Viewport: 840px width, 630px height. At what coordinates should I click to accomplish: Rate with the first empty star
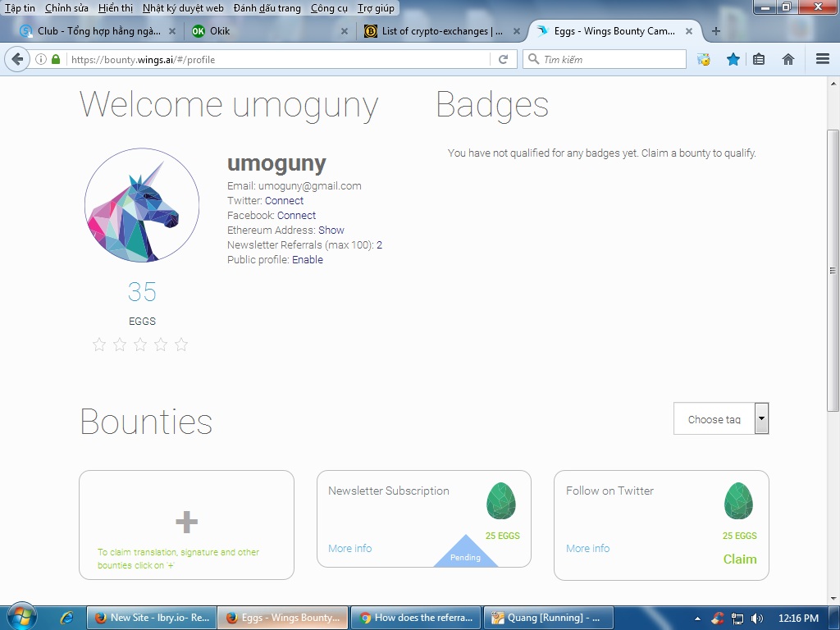[99, 344]
